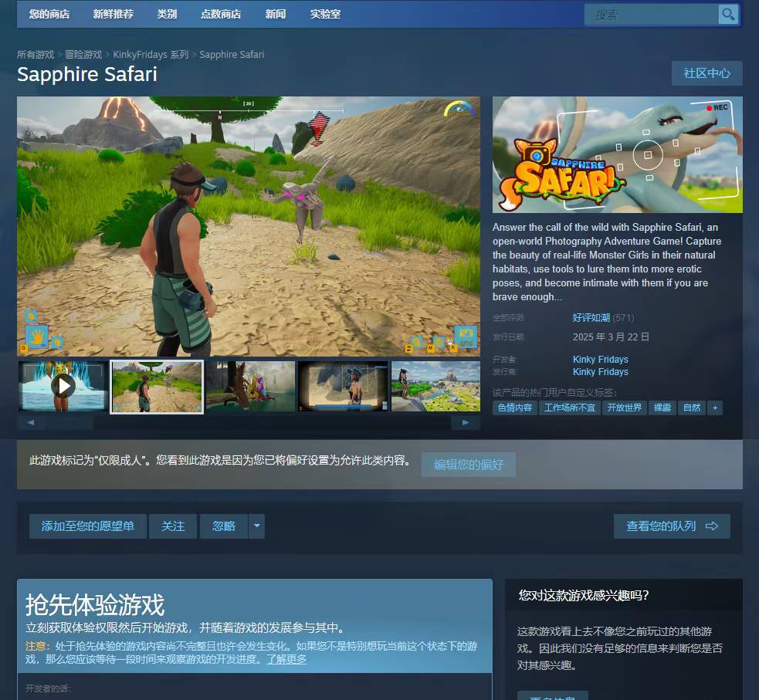Click the right arrow of thumbnail strip
Image resolution: width=759 pixels, height=700 pixels.
coord(466,422)
